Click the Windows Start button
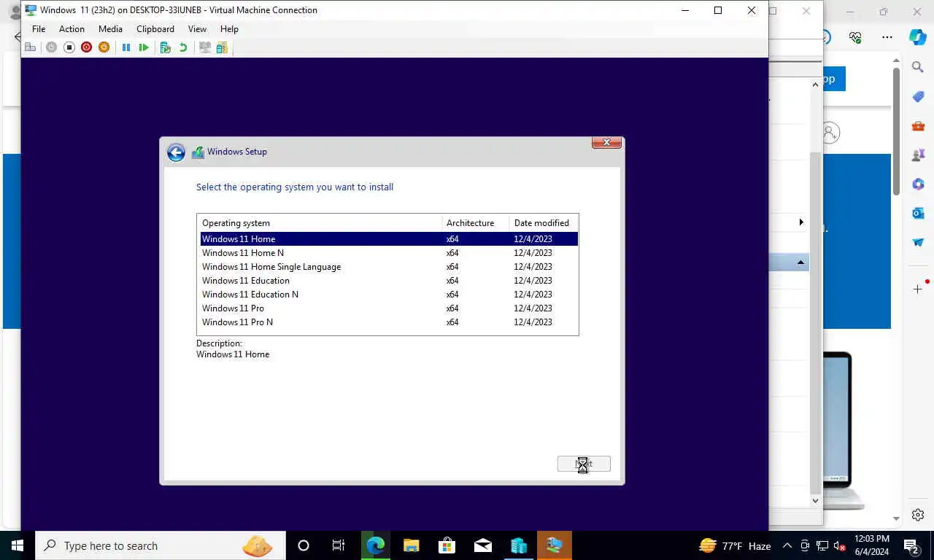Image resolution: width=934 pixels, height=560 pixels. 18,545
